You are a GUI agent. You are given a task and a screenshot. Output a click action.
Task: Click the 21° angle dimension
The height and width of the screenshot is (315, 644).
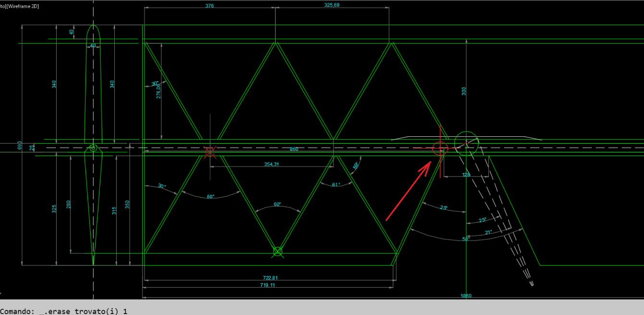[x=488, y=232]
